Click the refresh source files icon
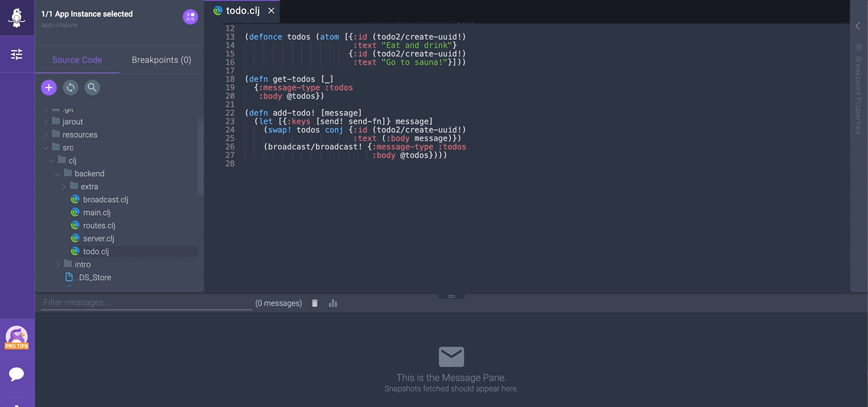The height and width of the screenshot is (407, 868). coord(71,88)
